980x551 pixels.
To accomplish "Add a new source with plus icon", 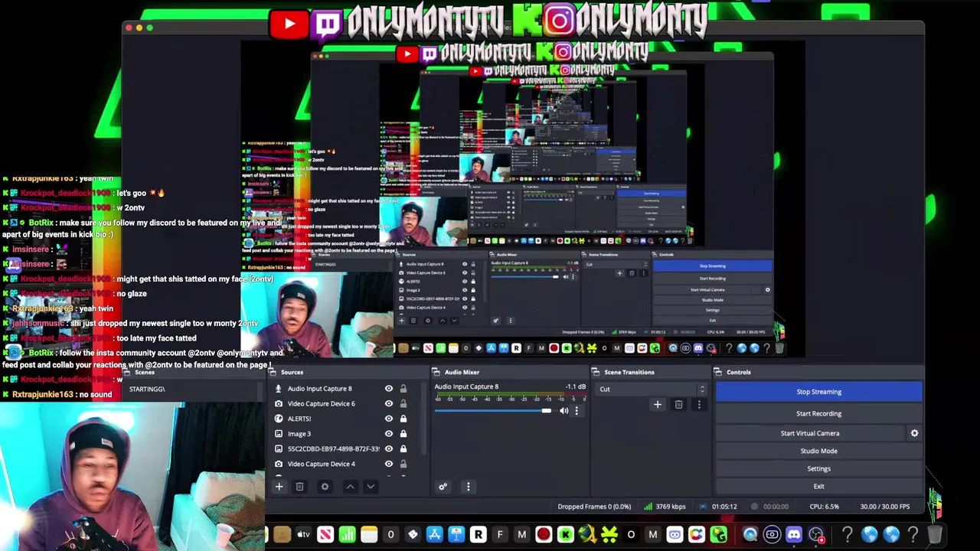I will click(x=279, y=487).
